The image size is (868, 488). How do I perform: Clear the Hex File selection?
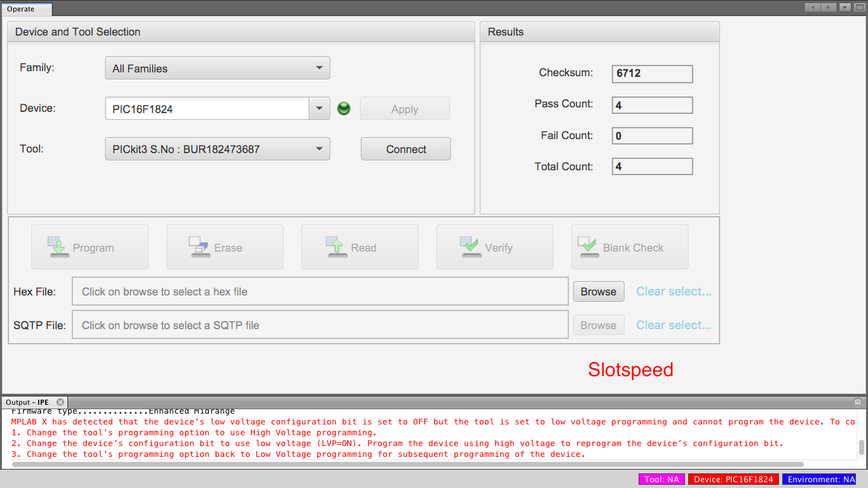pyautogui.click(x=674, y=291)
